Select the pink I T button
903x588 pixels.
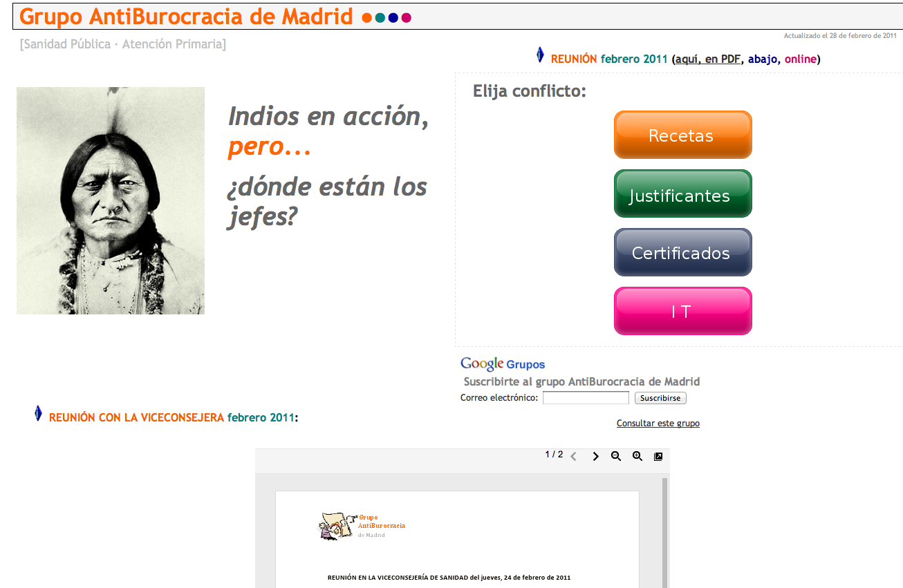click(682, 312)
